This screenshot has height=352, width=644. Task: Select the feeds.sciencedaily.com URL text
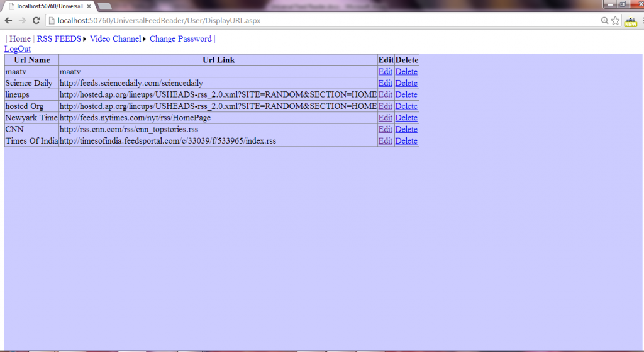tap(131, 83)
